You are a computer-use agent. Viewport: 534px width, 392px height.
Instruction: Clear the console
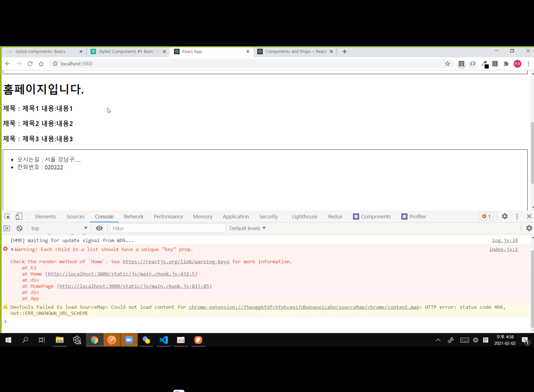pyautogui.click(x=19, y=228)
